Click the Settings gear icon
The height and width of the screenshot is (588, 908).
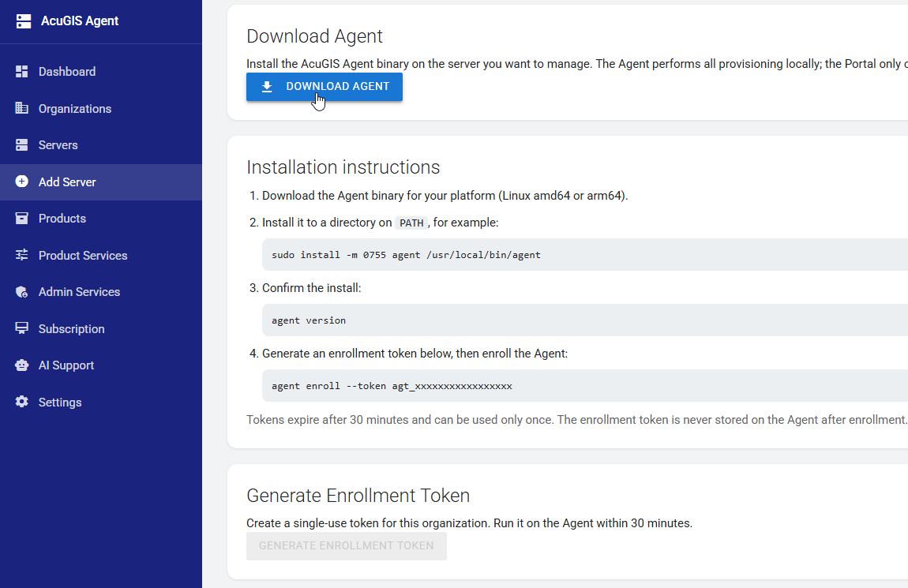tap(21, 403)
